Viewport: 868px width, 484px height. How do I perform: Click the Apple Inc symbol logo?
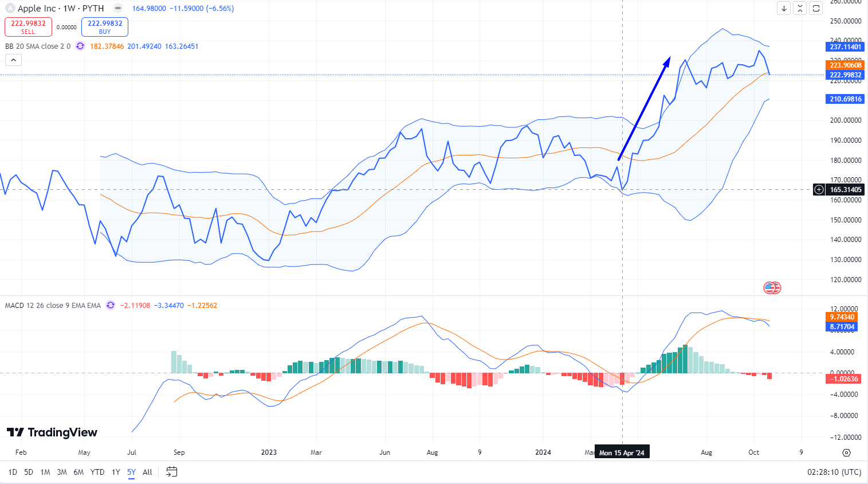pos(10,9)
